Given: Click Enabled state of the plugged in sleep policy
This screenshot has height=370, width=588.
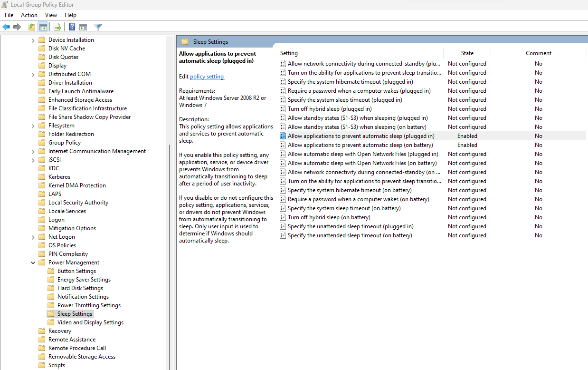Looking at the screenshot, I should click(467, 136).
